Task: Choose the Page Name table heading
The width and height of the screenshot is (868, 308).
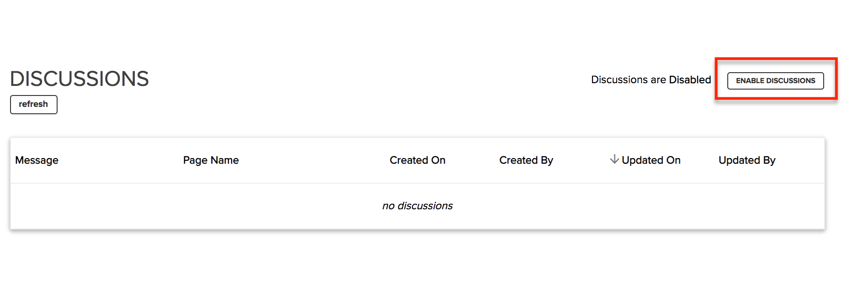Action: pyautogui.click(x=211, y=160)
